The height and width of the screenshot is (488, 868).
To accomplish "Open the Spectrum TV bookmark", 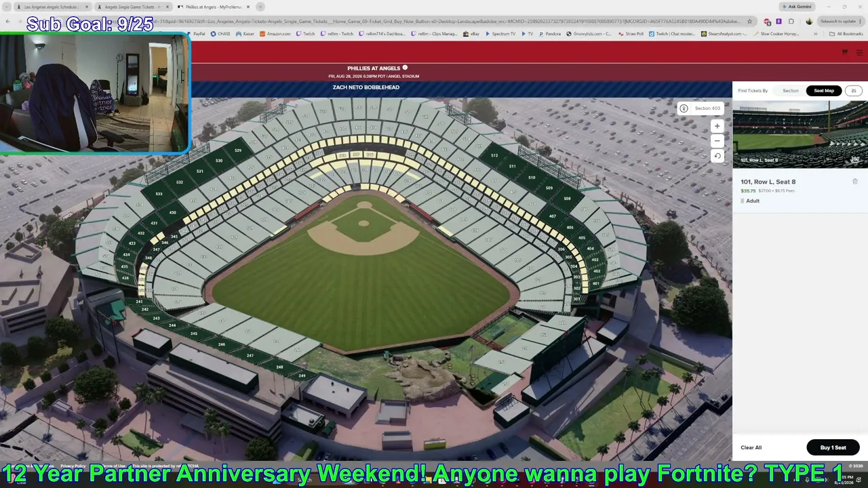I will click(500, 34).
